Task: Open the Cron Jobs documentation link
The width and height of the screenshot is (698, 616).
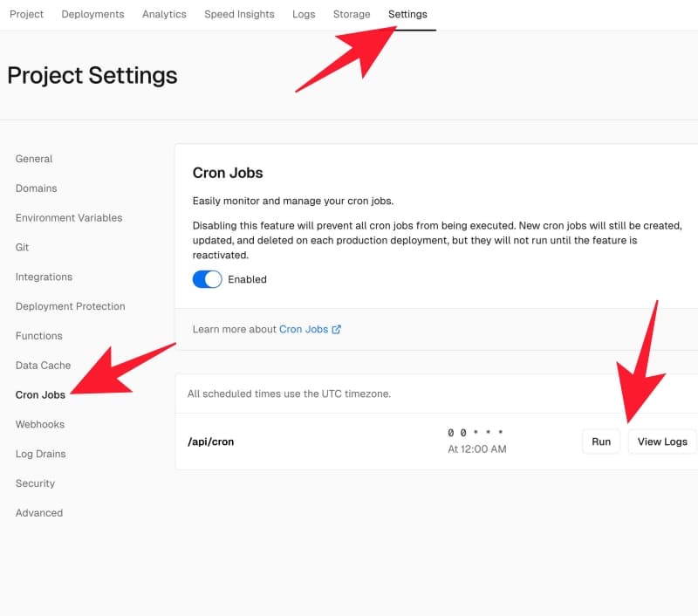Action: [304, 330]
